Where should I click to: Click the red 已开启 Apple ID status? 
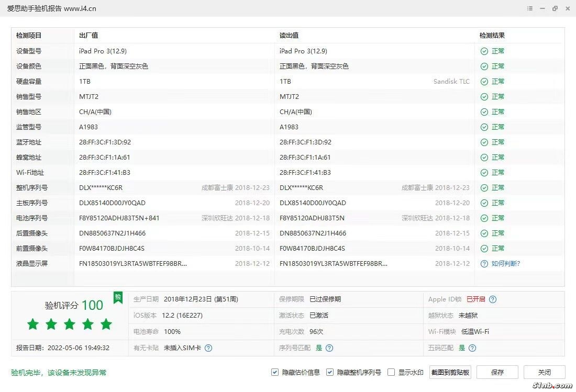click(475, 299)
